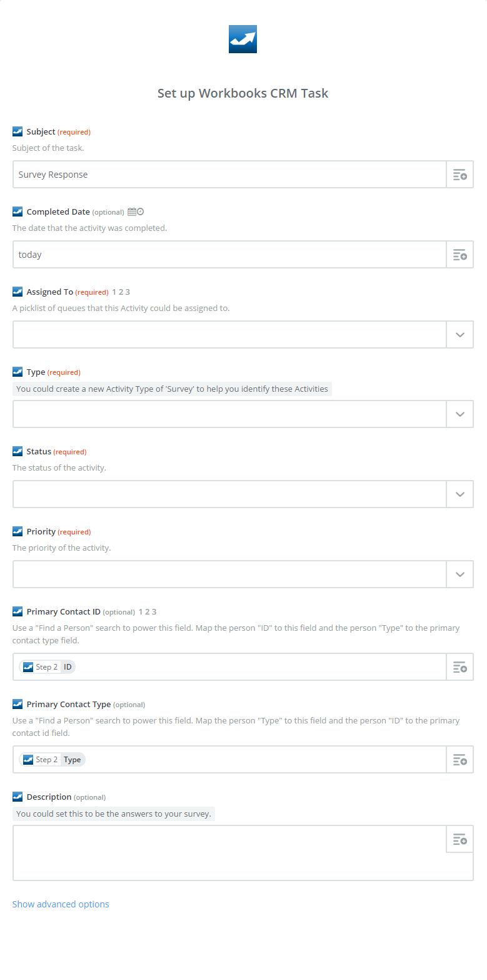Expand the Status dropdown arrow
This screenshot has width=487, height=980.
click(459, 494)
